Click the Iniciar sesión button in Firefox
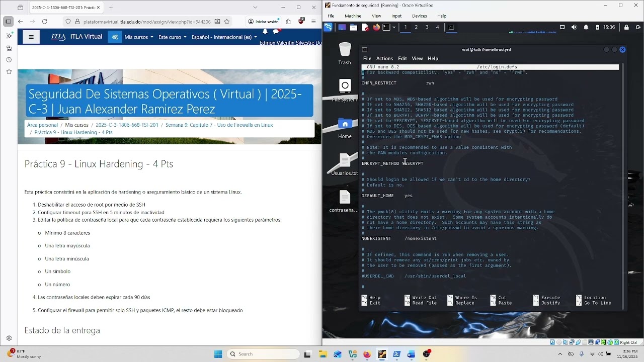 pos(263,22)
